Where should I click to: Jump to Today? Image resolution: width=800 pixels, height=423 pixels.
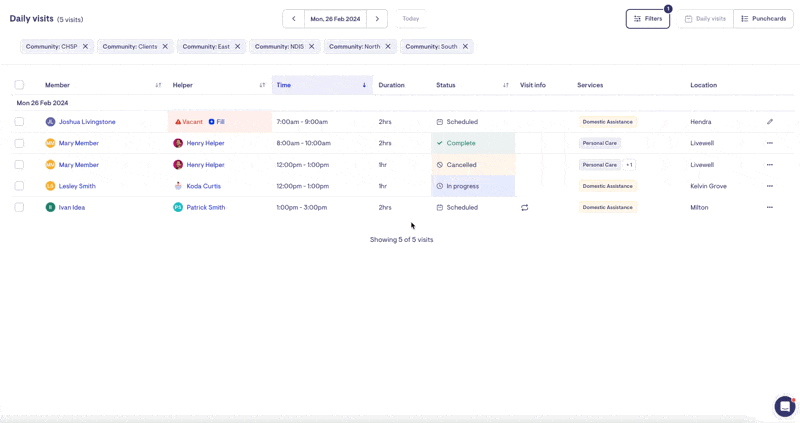tap(411, 19)
